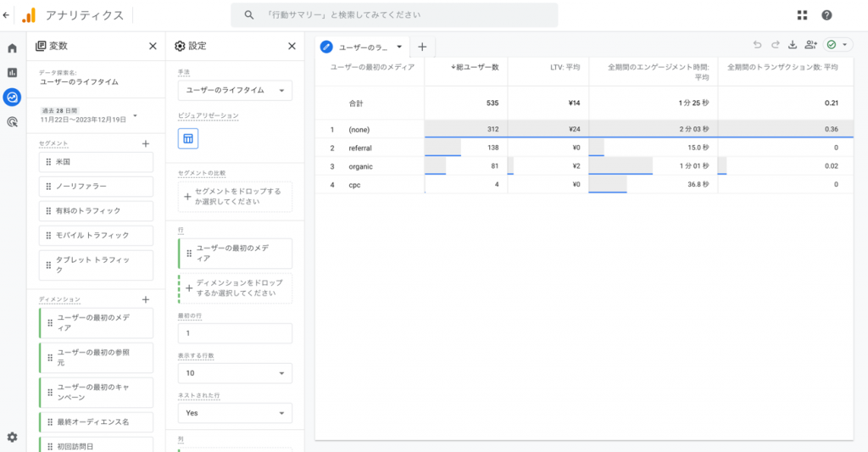The height and width of the screenshot is (452, 868).
Task: Add a new segment with plus button
Action: click(145, 144)
